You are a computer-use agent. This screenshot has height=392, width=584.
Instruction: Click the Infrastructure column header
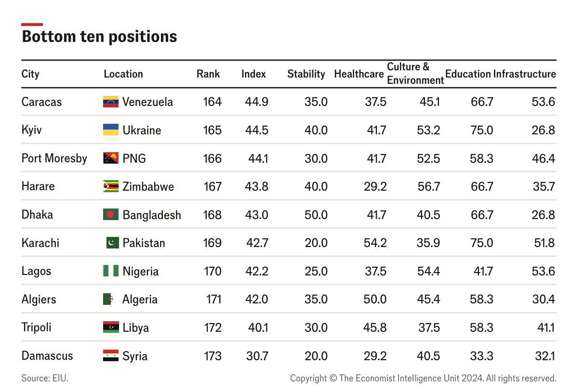pos(524,74)
